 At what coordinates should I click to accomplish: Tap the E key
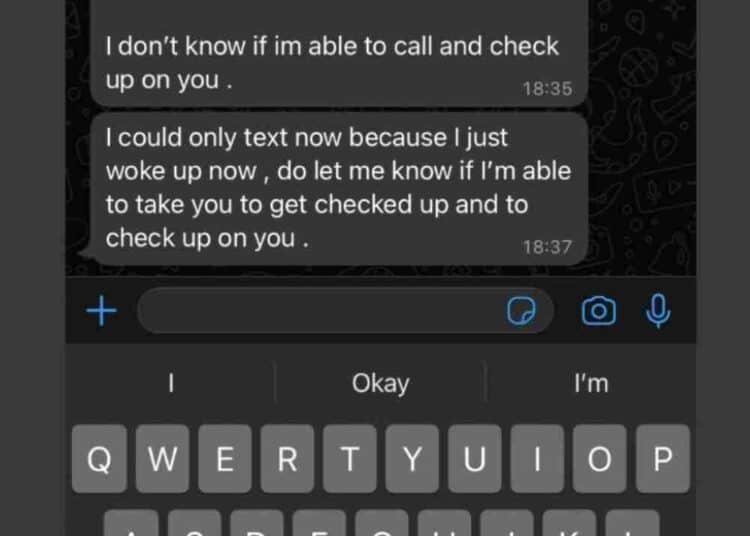(225, 459)
